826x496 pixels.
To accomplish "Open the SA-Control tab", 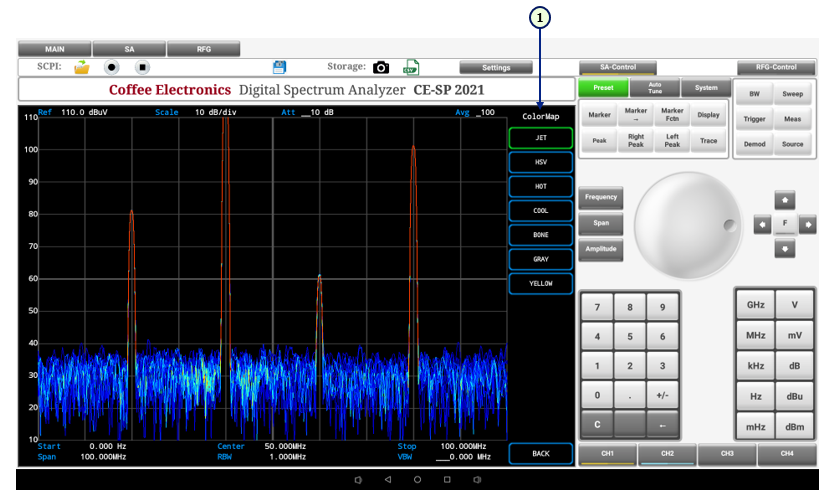I will [618, 67].
